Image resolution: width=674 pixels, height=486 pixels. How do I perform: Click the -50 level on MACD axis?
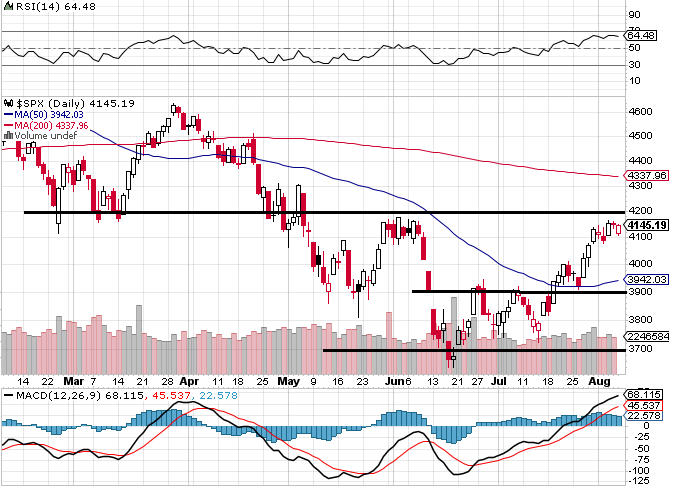(640, 449)
